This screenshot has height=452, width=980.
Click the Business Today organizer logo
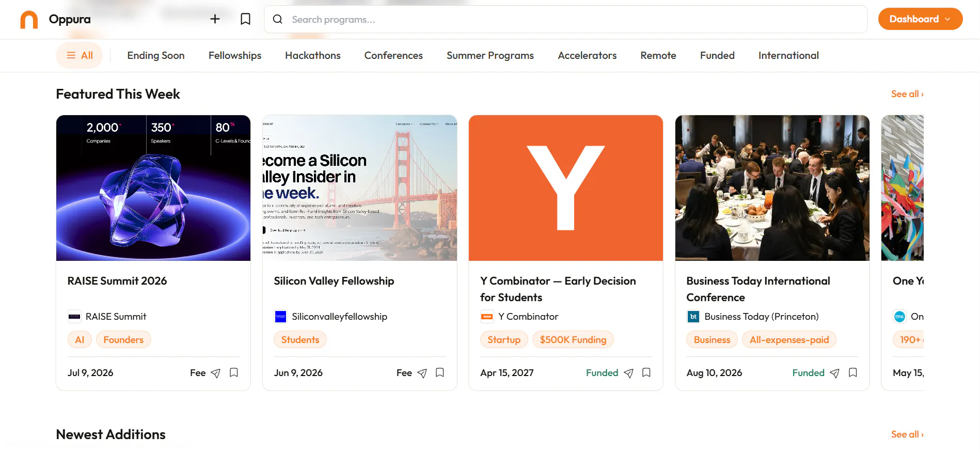[x=693, y=317]
